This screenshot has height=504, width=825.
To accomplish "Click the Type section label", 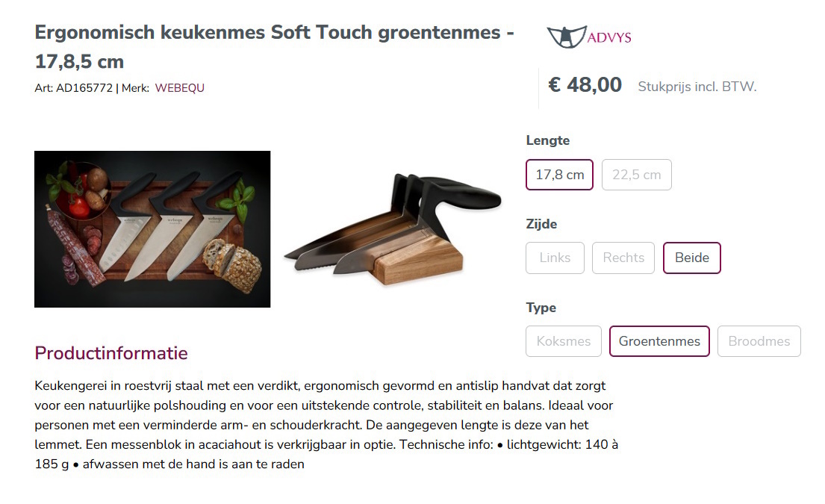I will coord(541,307).
